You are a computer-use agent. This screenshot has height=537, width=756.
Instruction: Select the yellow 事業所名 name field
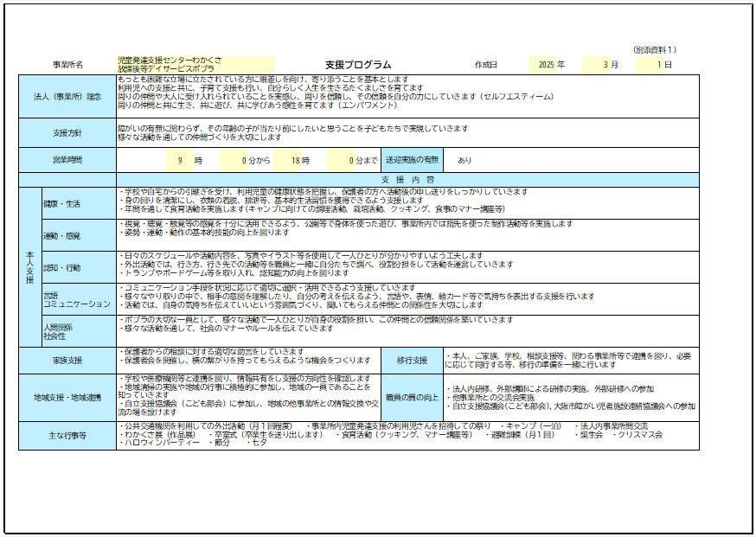195,65
